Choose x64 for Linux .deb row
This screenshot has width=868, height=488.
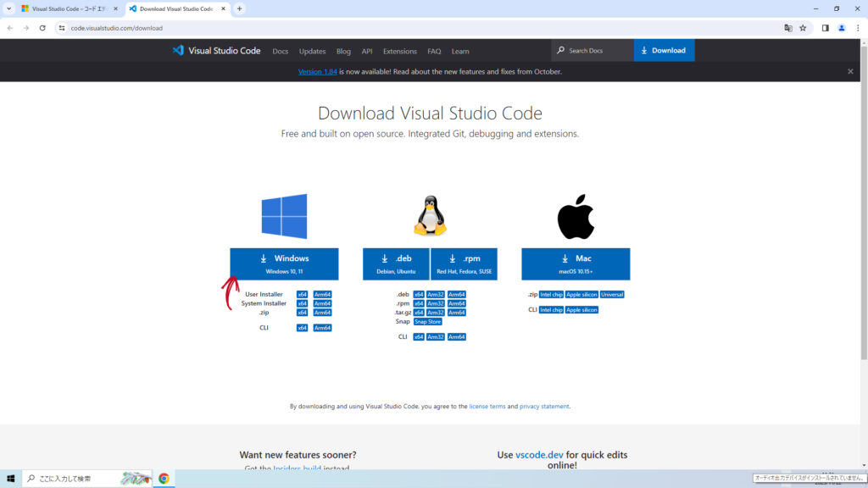click(x=419, y=294)
